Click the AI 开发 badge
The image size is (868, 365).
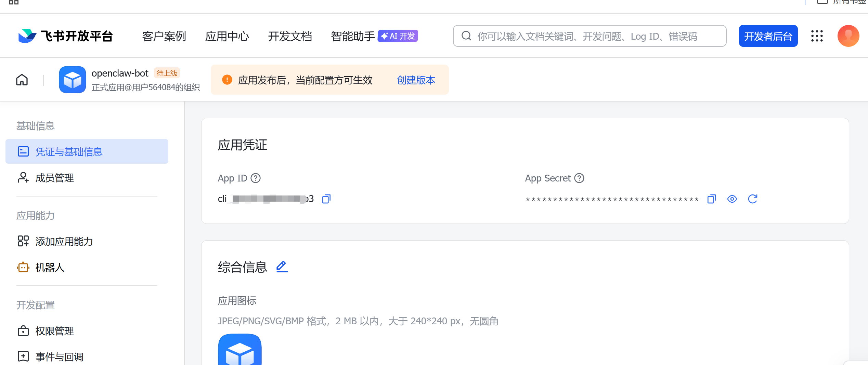tap(398, 36)
